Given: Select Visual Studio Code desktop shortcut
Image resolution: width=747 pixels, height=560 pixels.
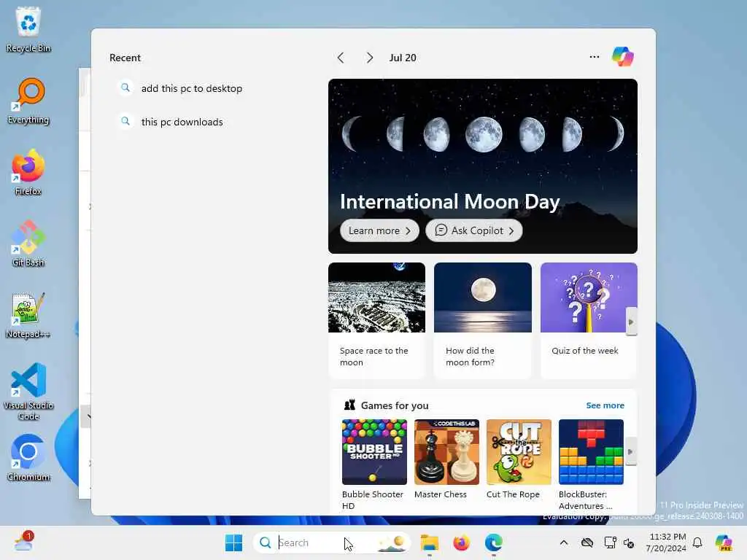Looking at the screenshot, I should pyautogui.click(x=28, y=392).
